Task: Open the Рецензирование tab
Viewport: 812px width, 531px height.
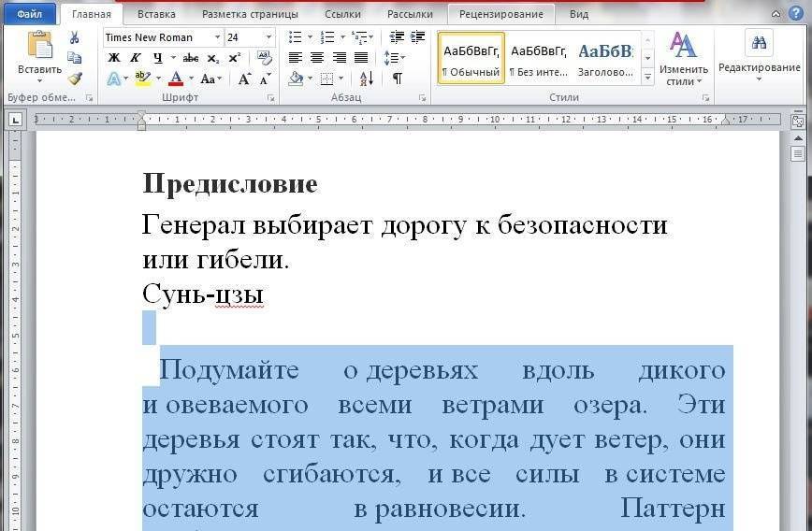Action: [x=500, y=14]
